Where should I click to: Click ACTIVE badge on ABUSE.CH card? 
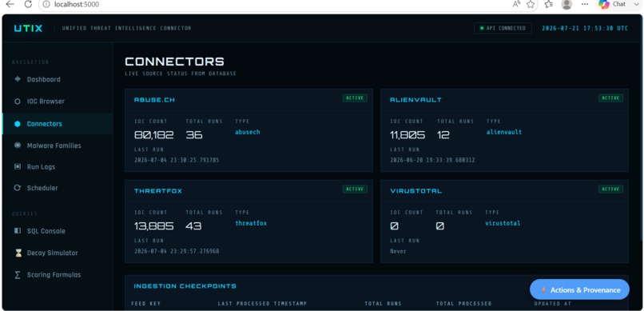355,98
